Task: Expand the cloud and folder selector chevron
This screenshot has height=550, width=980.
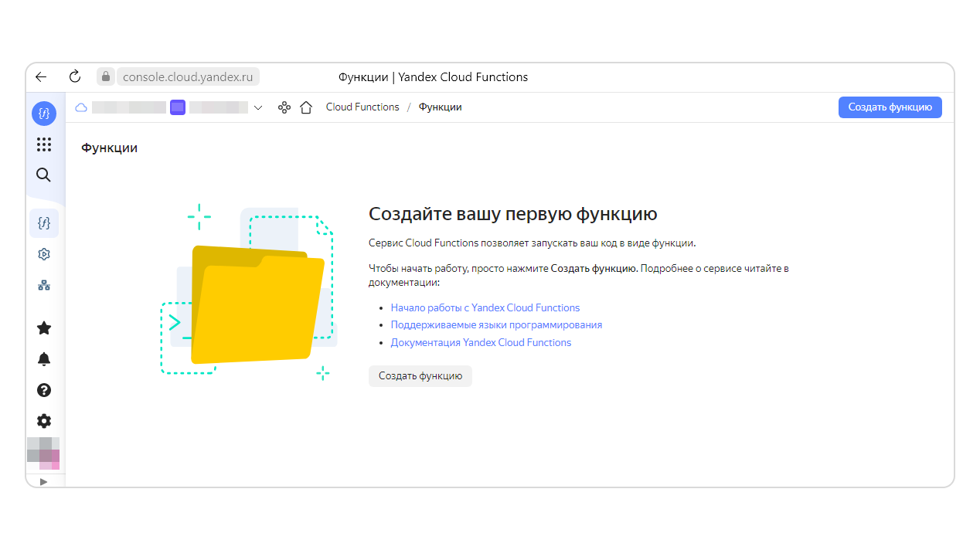Action: pyautogui.click(x=258, y=107)
